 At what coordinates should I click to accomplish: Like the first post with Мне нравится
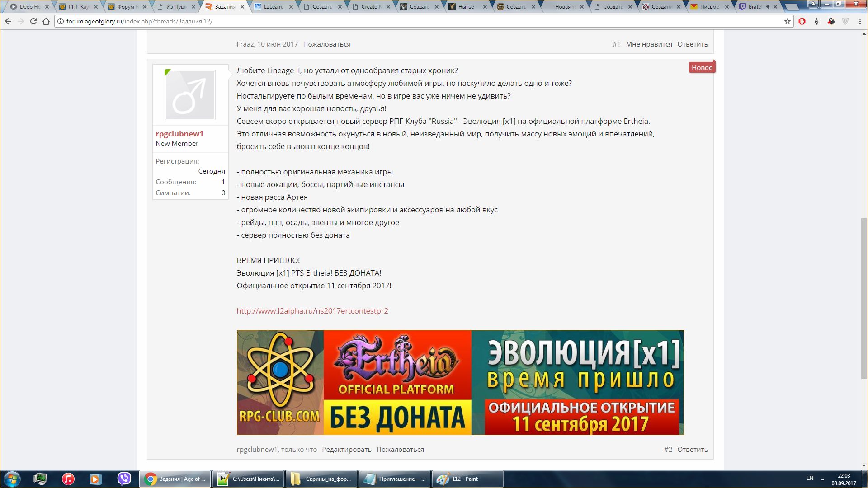point(649,44)
